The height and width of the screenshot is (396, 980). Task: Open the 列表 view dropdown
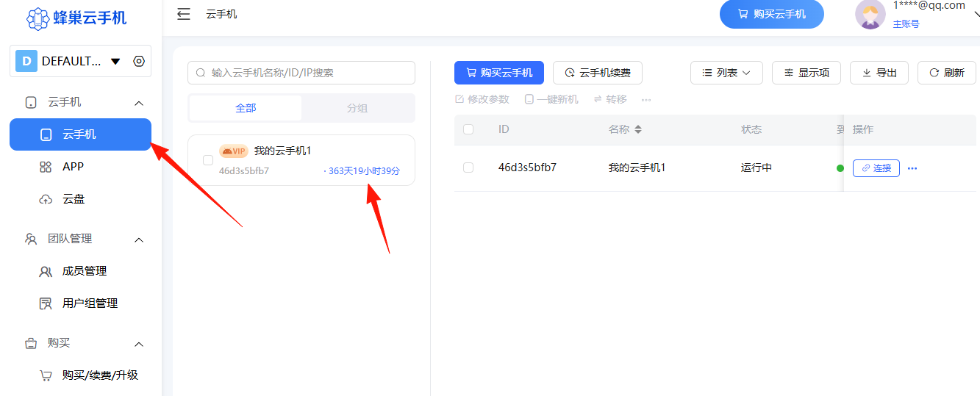pyautogui.click(x=726, y=73)
